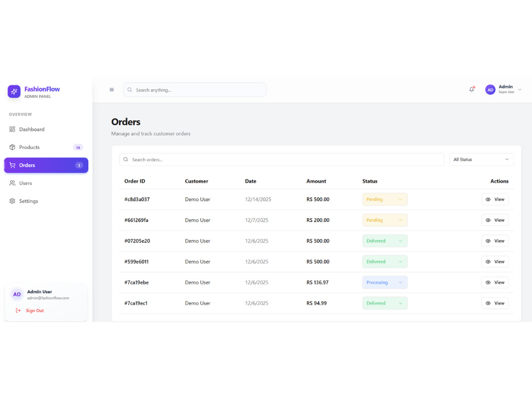Click the Products box icon in sidebar
This screenshot has height=399, width=532.
[12, 147]
